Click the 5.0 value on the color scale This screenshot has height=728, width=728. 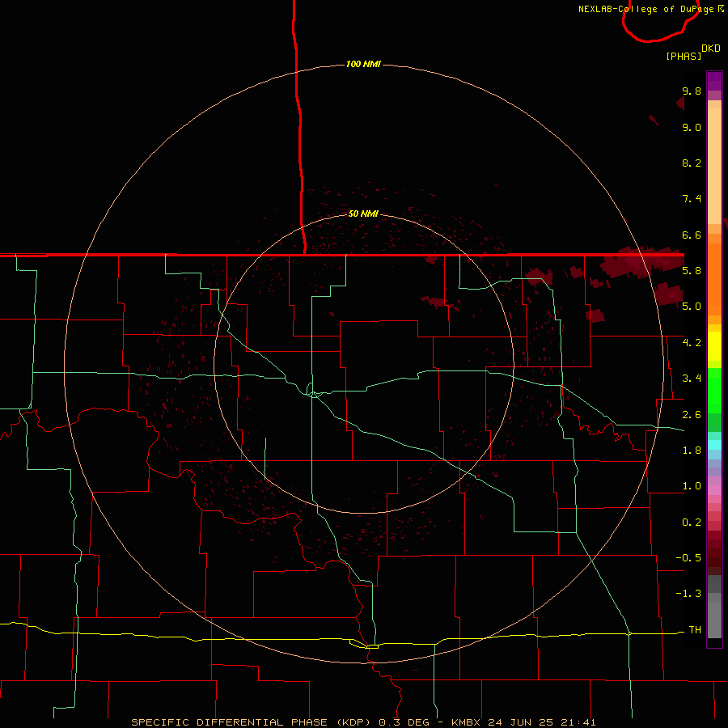[692, 307]
